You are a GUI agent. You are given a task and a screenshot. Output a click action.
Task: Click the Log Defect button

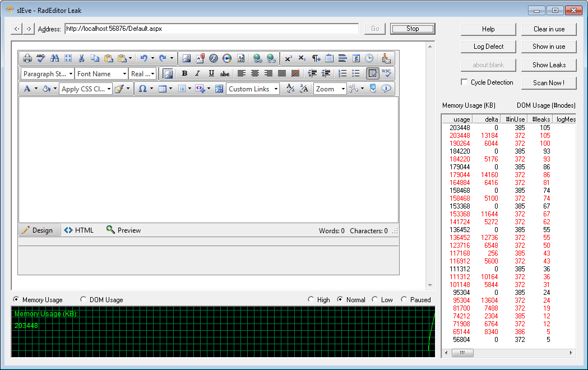[x=488, y=47]
